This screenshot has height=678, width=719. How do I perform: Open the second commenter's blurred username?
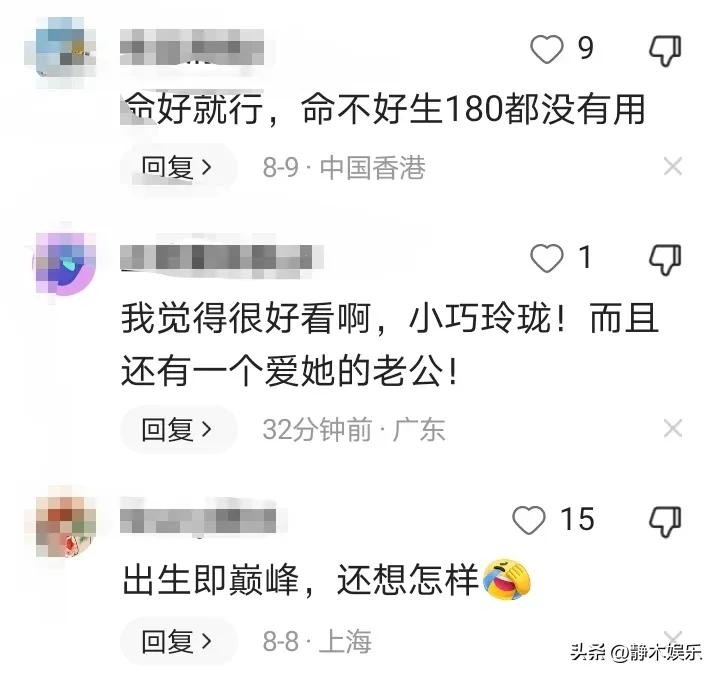pos(222,258)
